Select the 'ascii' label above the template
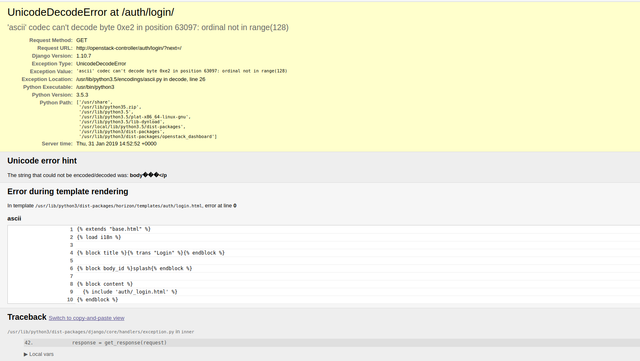Viewport: 640px width, 361px height. [x=14, y=218]
